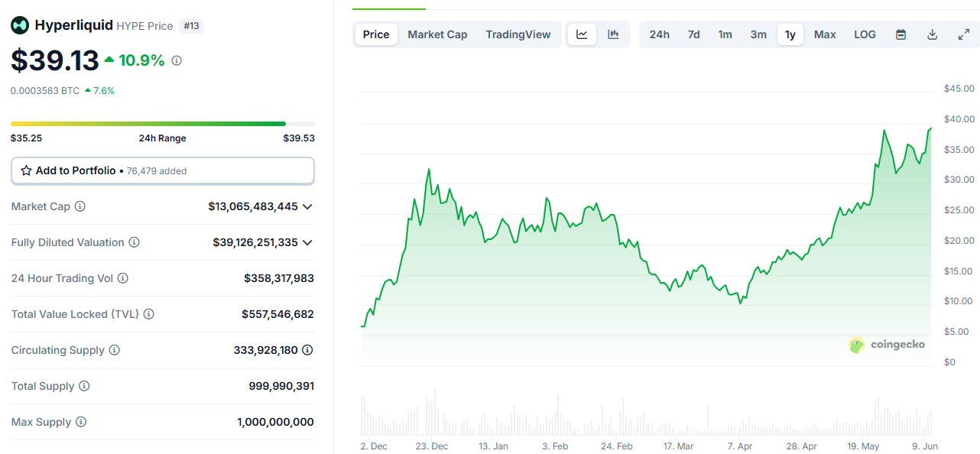Viewport: 980px width, 454px height.
Task: Click info icon next to Fully Diluted Valuation
Action: [x=134, y=242]
